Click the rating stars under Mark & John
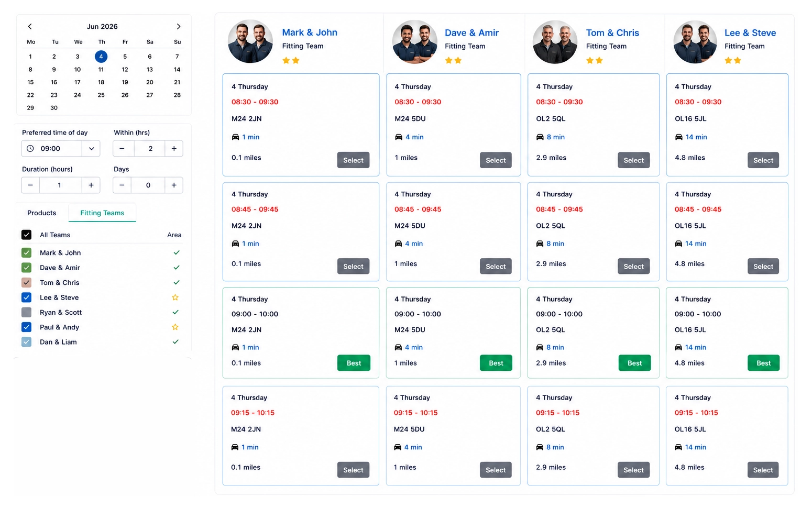The height and width of the screenshot is (508, 812). [291, 61]
